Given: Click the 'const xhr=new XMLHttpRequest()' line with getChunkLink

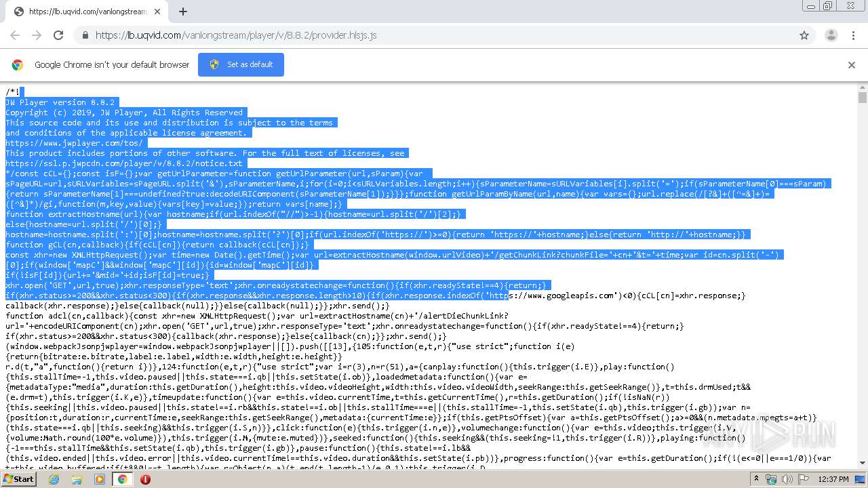Looking at the screenshot, I should pos(395,255).
